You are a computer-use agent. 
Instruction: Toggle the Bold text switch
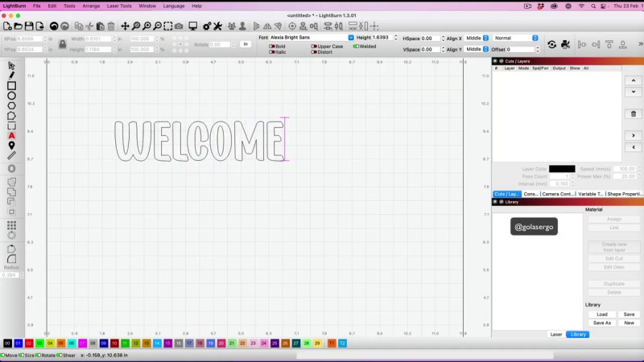tap(271, 46)
